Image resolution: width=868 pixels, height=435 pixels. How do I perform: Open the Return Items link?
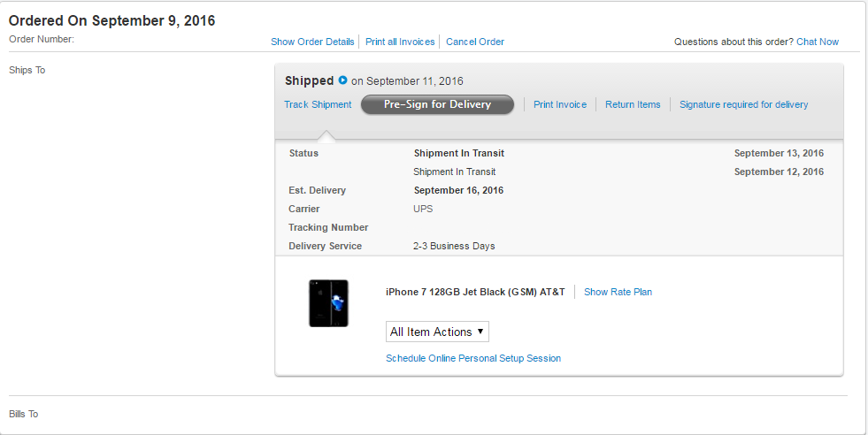[633, 104]
